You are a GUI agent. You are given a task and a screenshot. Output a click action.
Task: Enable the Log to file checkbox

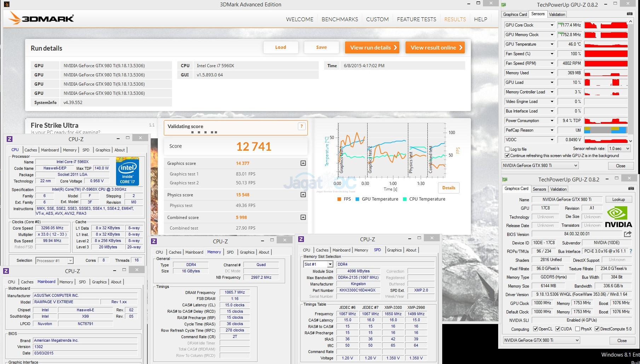507,149
